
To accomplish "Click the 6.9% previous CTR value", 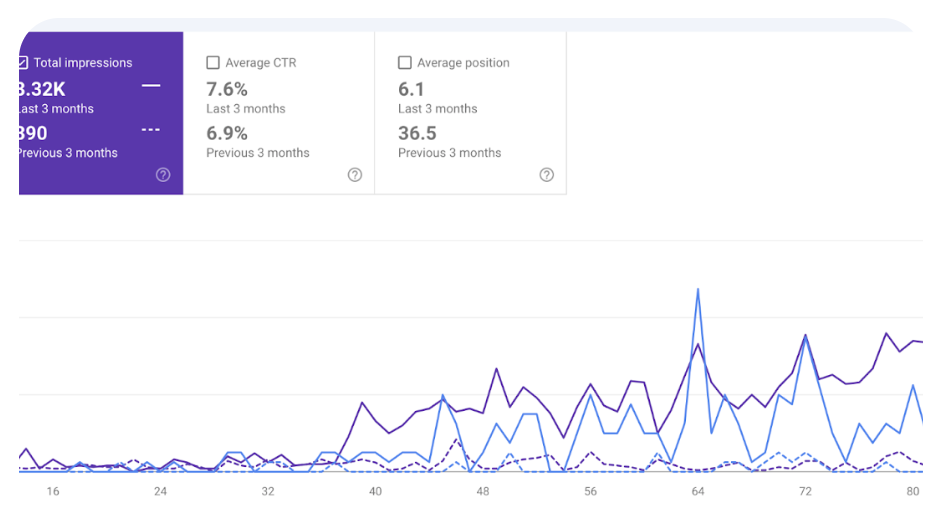I will tap(227, 133).
